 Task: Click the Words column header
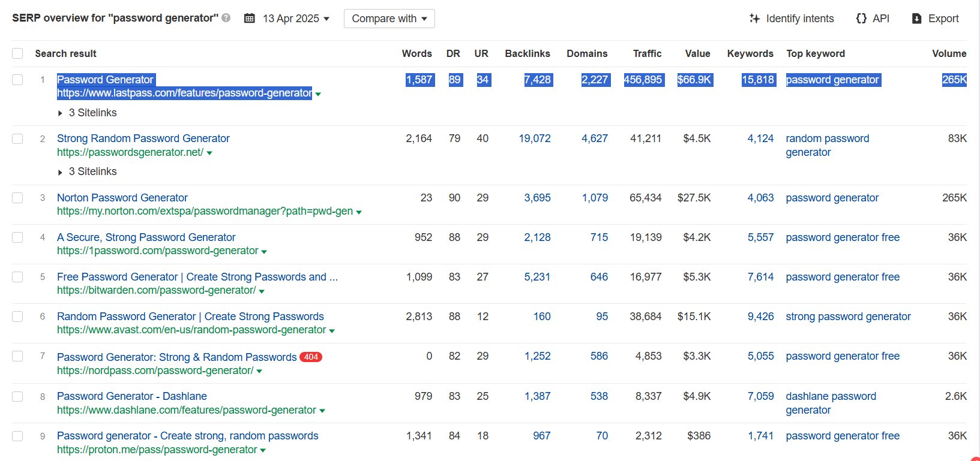[x=417, y=53]
